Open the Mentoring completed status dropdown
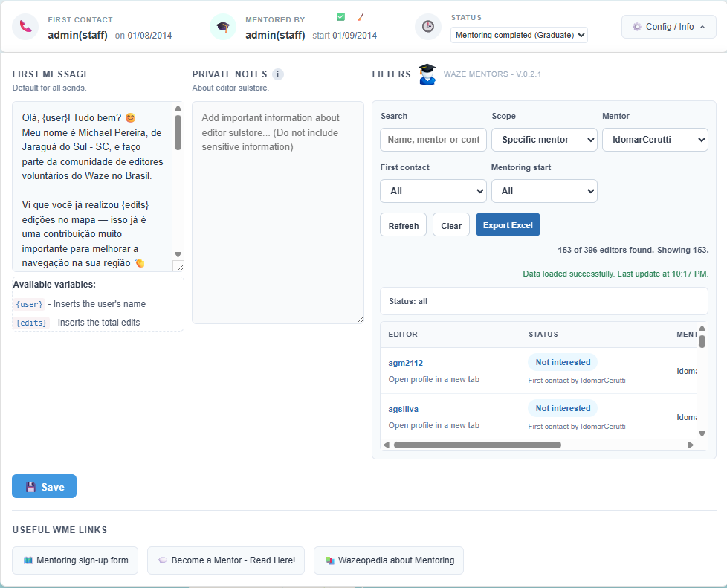 click(519, 35)
